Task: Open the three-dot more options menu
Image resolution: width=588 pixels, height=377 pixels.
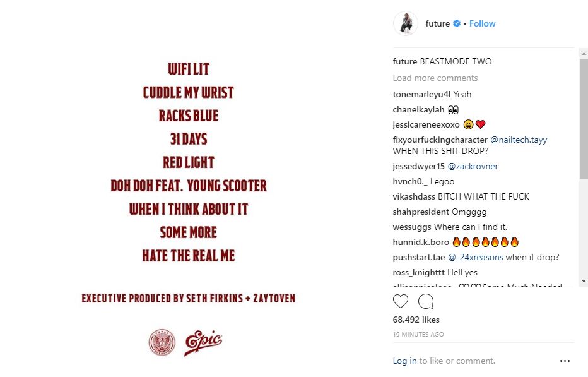Action: pos(565,361)
